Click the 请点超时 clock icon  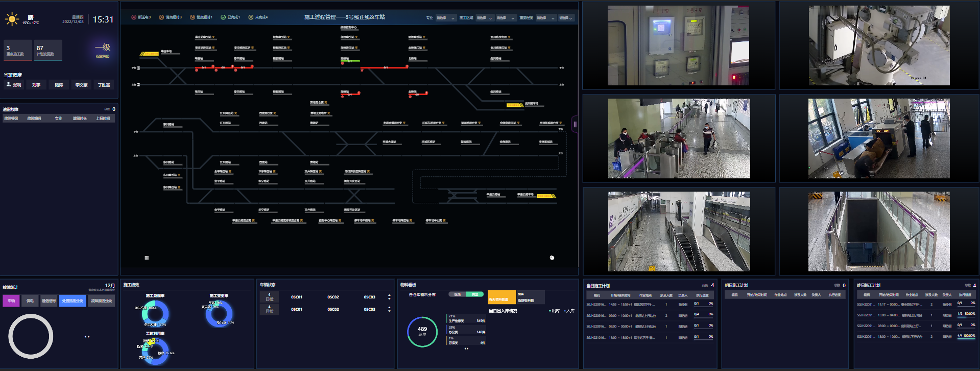point(161,17)
